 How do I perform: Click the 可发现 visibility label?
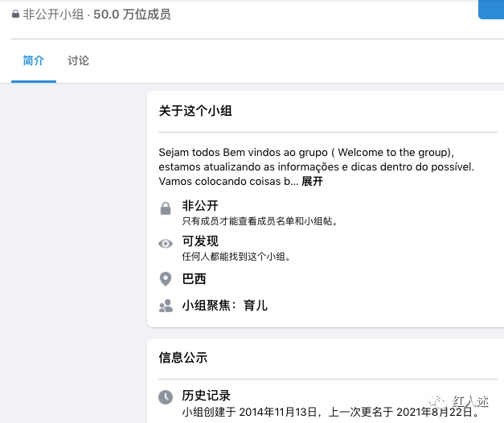pos(200,241)
